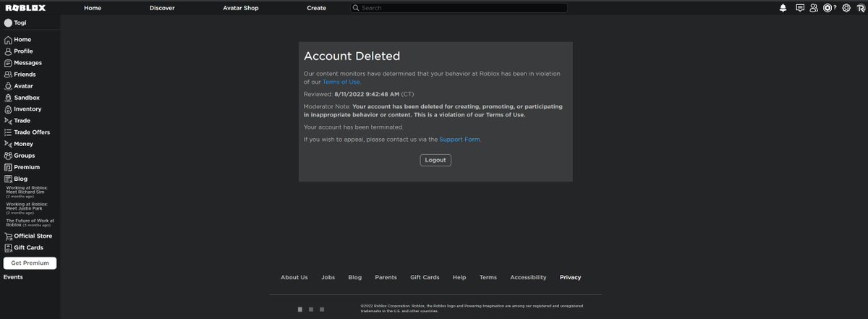Click the Togi username in sidebar
The height and width of the screenshot is (319, 868).
pyautogui.click(x=20, y=23)
